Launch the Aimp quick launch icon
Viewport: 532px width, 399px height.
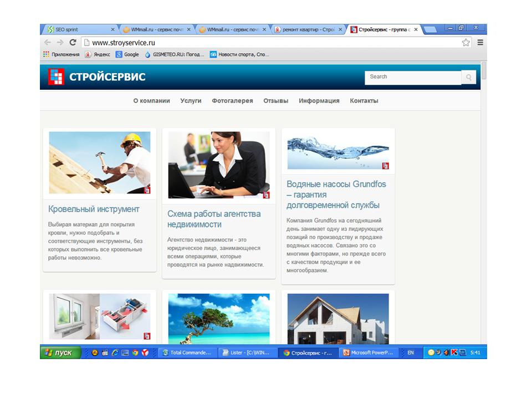click(x=95, y=352)
